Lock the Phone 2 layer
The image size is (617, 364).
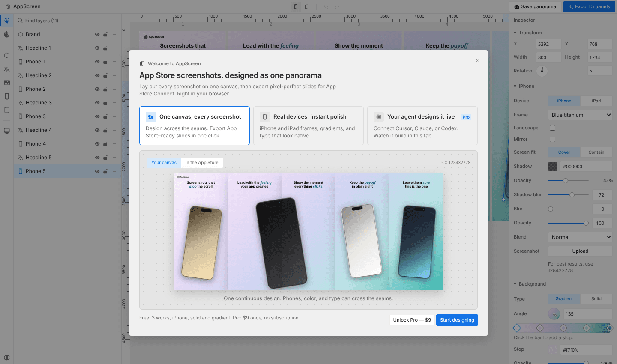[106, 89]
